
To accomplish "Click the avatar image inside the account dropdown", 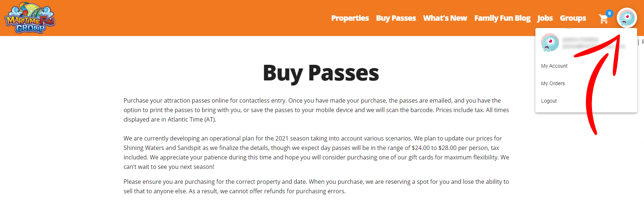I will click(550, 42).
